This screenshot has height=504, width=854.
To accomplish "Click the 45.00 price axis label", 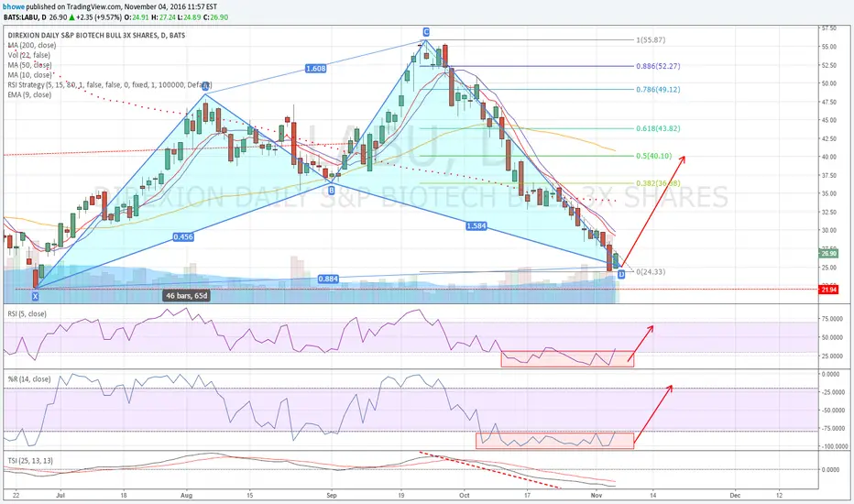I will pyautogui.click(x=829, y=120).
